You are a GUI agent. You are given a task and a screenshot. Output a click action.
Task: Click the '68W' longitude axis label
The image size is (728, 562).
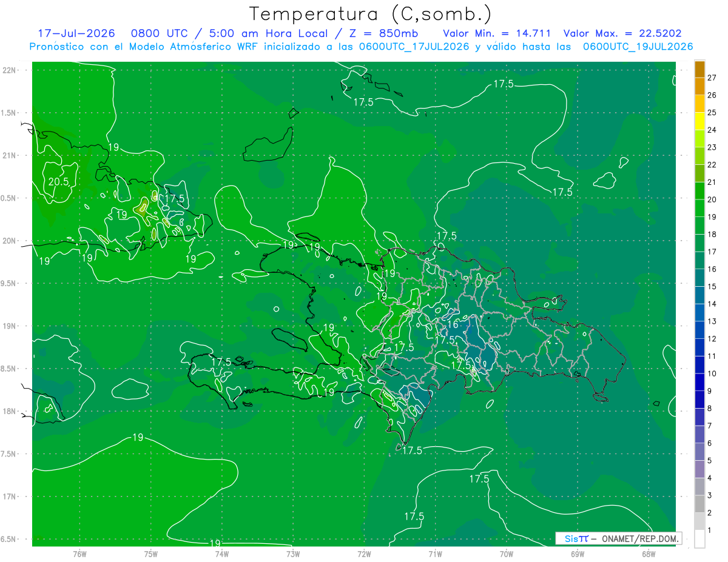[649, 553]
